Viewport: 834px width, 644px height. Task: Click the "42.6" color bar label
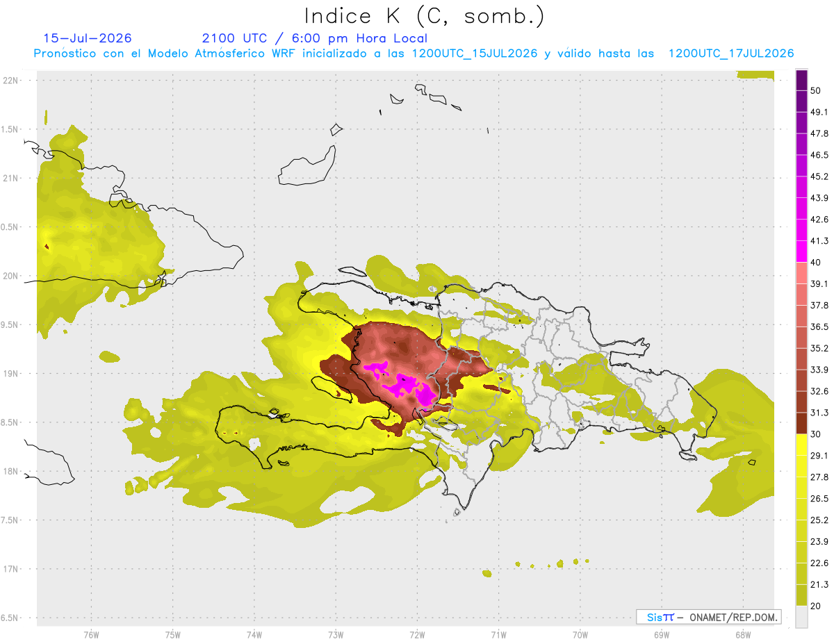coord(819,220)
